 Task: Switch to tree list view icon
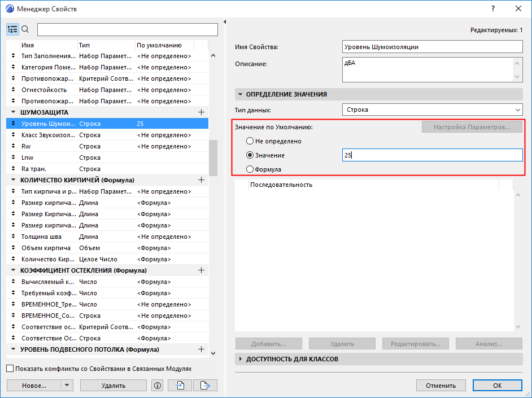tap(12, 29)
